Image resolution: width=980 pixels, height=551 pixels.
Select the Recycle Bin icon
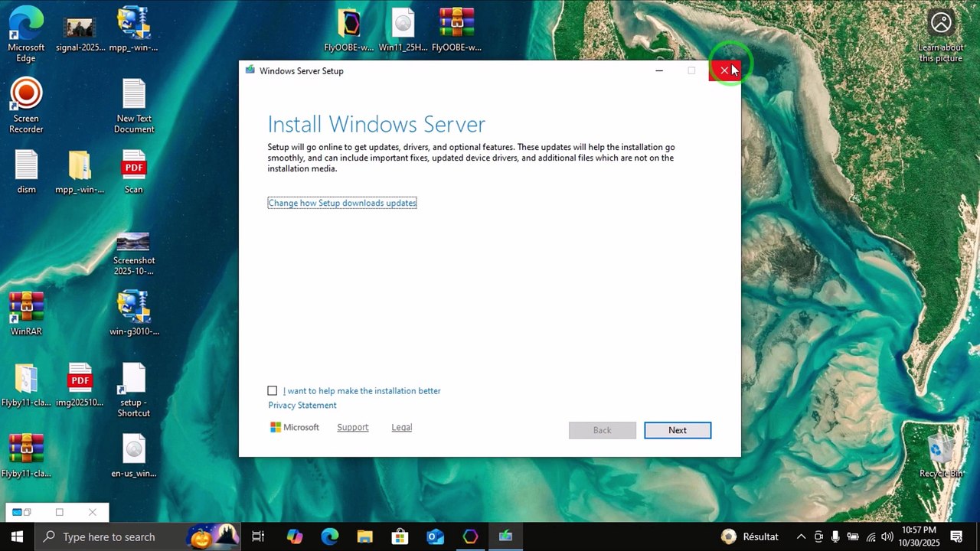click(941, 456)
